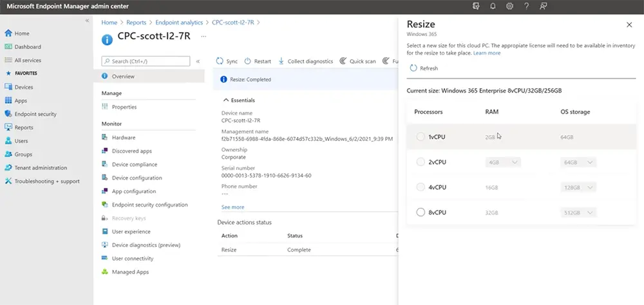Select the 8vCPU radio button
The image size is (644, 305).
pyautogui.click(x=420, y=212)
